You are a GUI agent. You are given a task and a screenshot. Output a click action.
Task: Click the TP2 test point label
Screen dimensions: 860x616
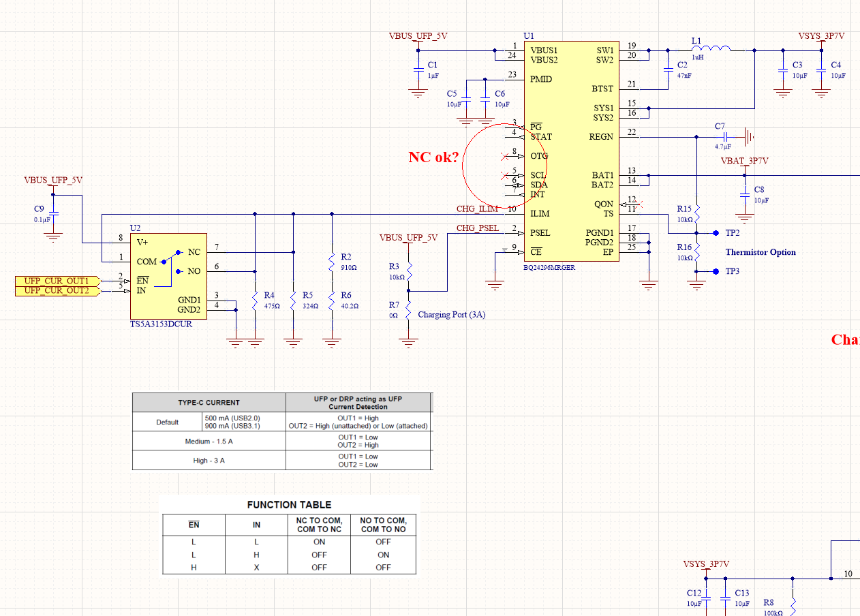pyautogui.click(x=733, y=233)
